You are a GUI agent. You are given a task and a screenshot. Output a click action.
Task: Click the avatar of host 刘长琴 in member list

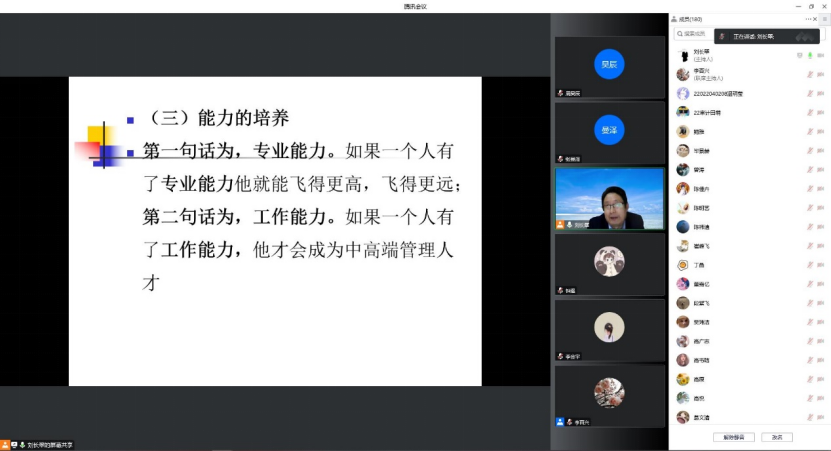point(683,56)
